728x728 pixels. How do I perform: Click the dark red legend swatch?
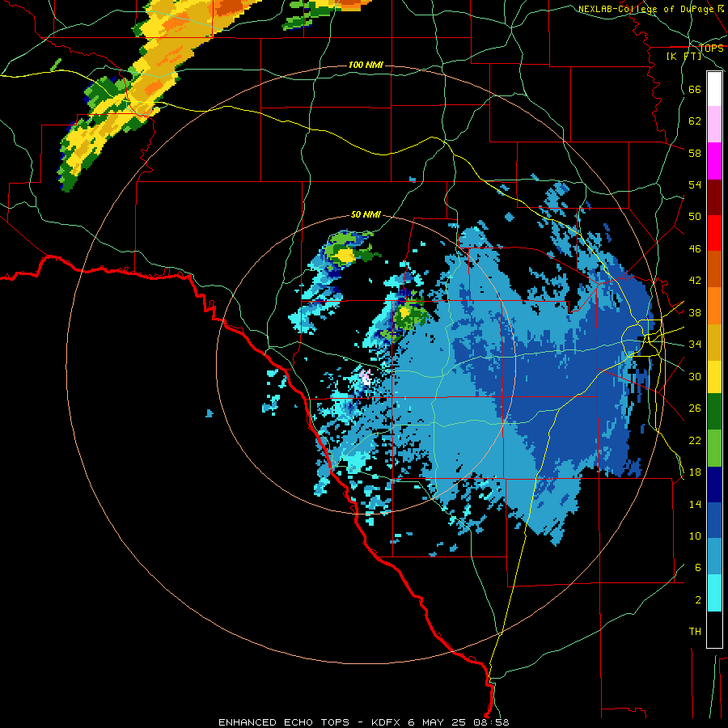click(x=714, y=197)
